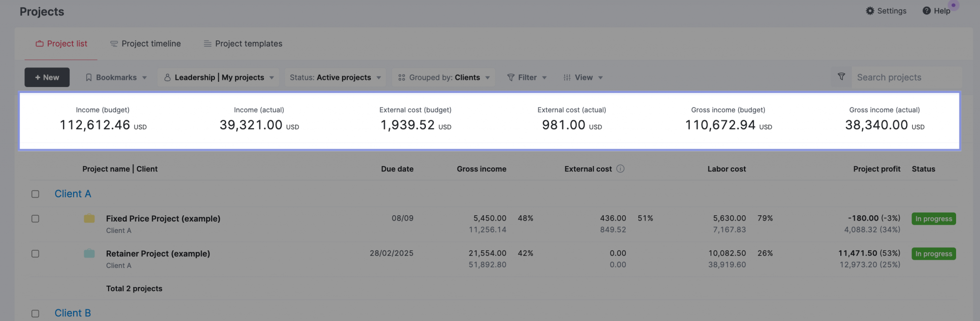Tick the Retainer Project checkbox
Image resolution: width=980 pixels, height=321 pixels.
[x=35, y=254]
